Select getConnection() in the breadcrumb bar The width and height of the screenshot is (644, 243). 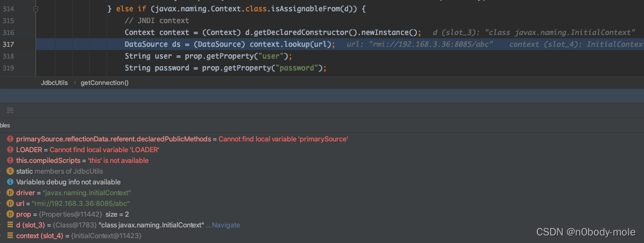pyautogui.click(x=105, y=82)
